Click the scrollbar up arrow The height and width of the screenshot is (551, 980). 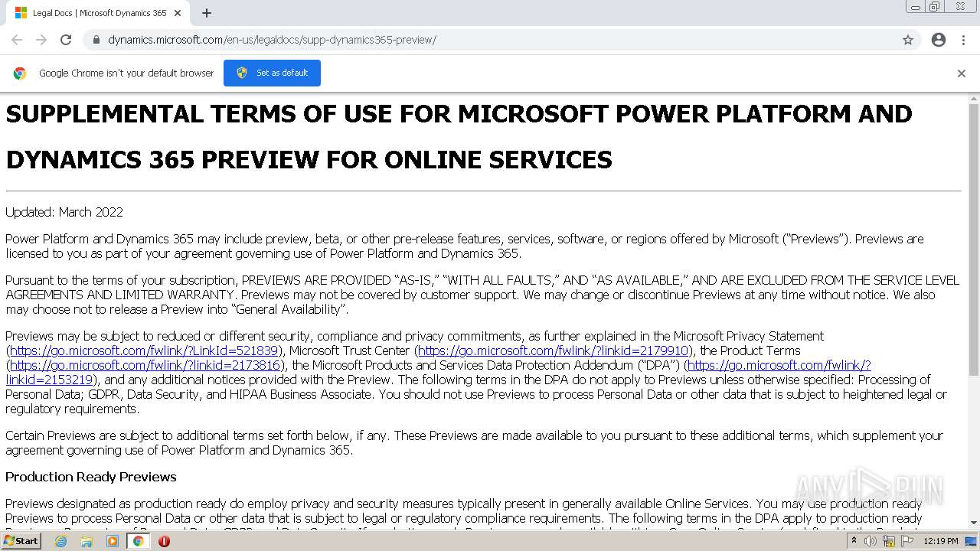point(974,99)
